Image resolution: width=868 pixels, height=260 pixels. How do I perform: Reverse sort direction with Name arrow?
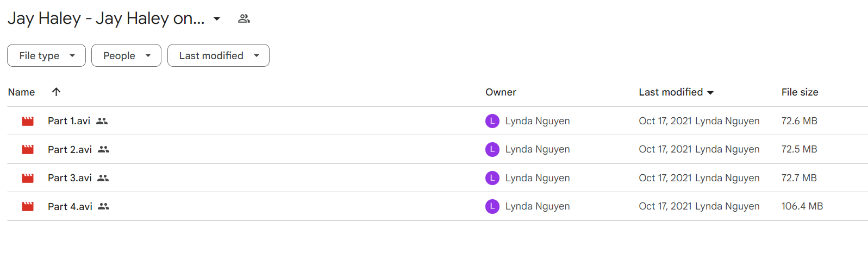[x=56, y=92]
